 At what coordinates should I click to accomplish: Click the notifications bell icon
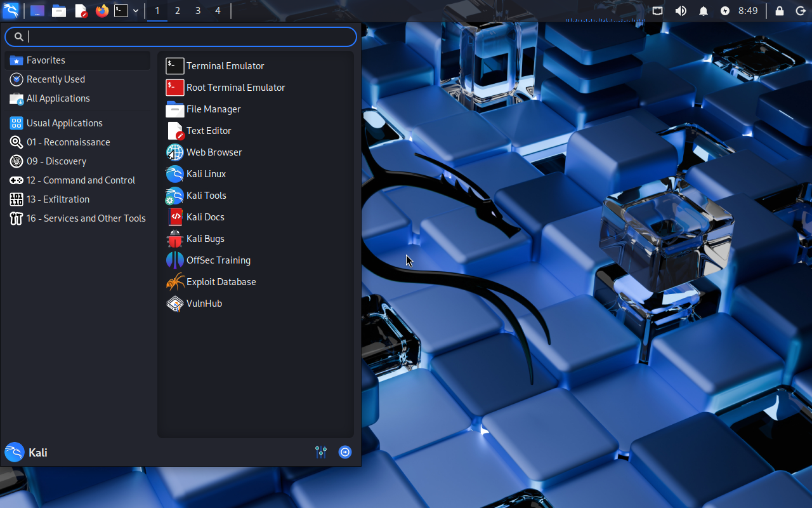(x=703, y=11)
